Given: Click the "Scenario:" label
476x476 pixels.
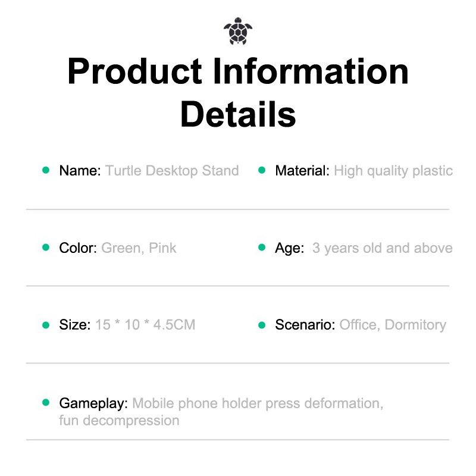Looking at the screenshot, I should pyautogui.click(x=305, y=325).
